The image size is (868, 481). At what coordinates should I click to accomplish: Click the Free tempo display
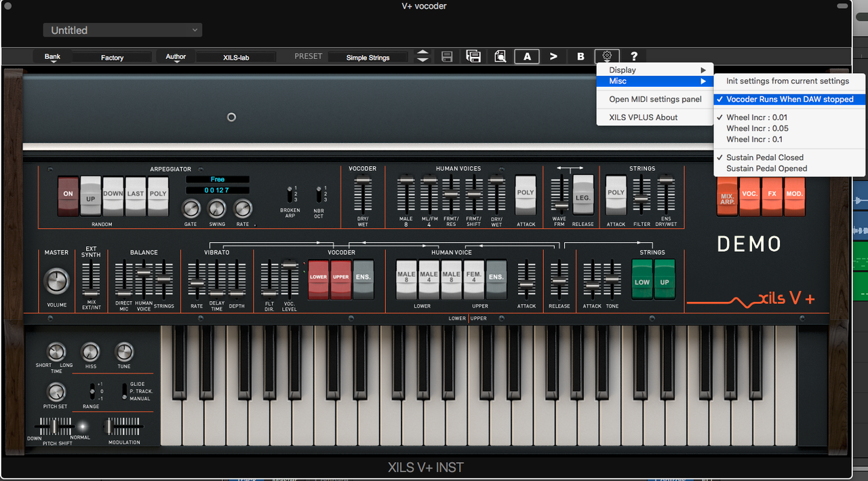[218, 180]
